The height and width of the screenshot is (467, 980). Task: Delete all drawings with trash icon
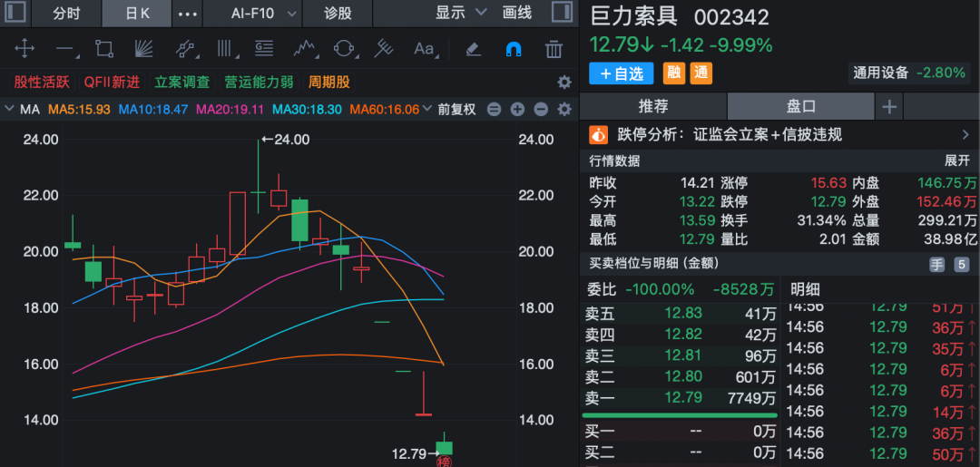coord(554,48)
